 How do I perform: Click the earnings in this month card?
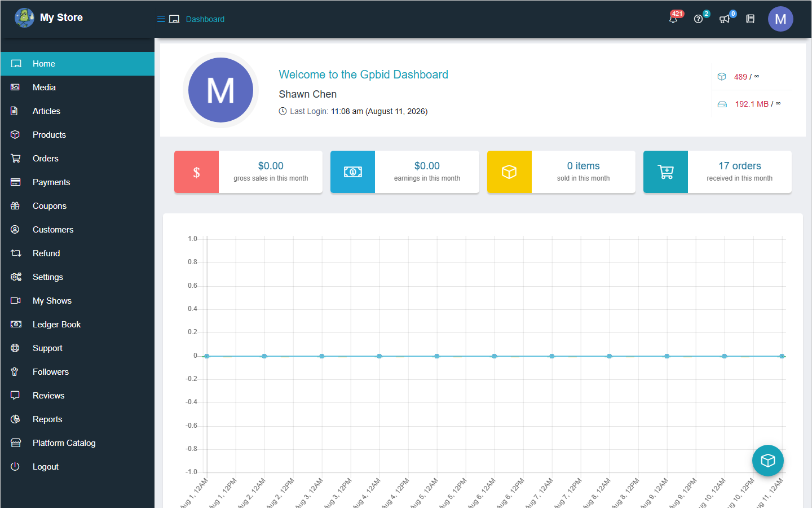pos(405,172)
